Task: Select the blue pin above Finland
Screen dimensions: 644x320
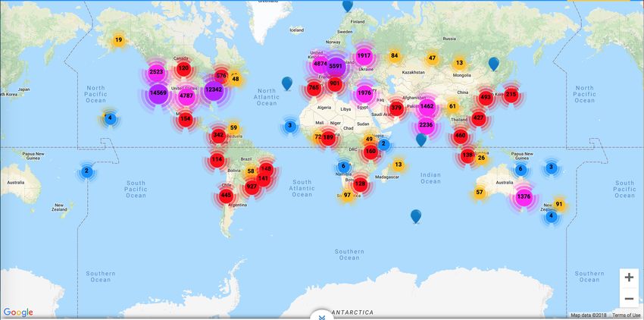Action: click(348, 5)
